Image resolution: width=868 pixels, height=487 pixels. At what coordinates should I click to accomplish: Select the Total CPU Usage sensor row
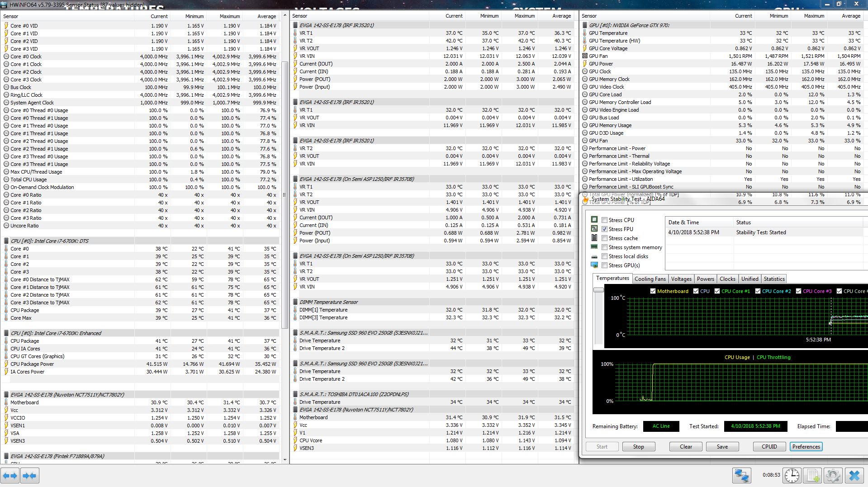(x=140, y=180)
